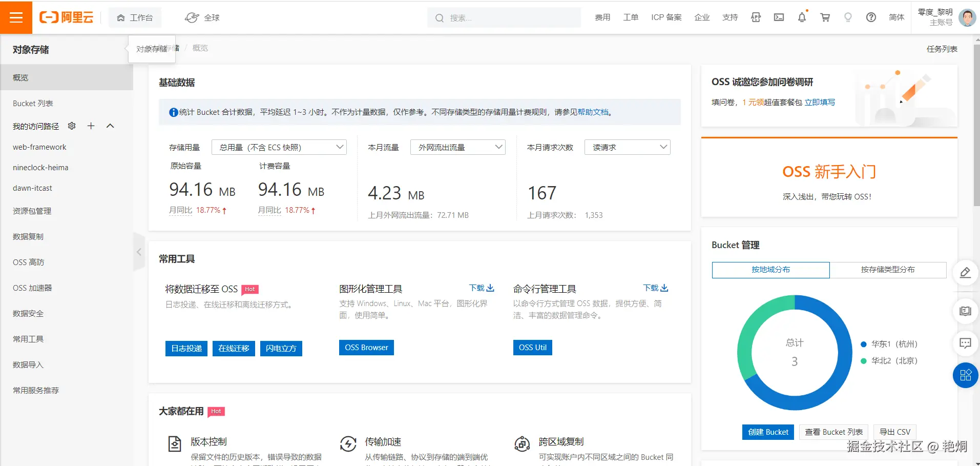Viewport: 980px width, 466px height.
Task: Click the blue floating apps grid button
Action: 965,375
